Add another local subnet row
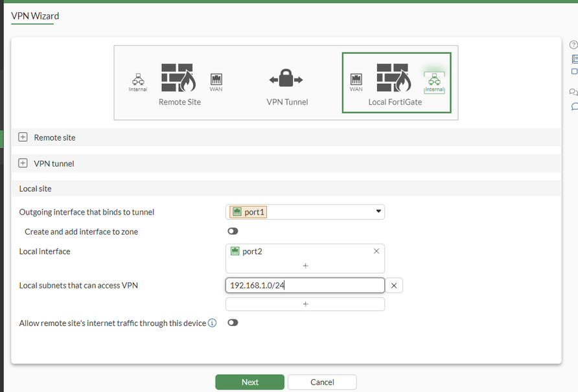 tap(305, 305)
